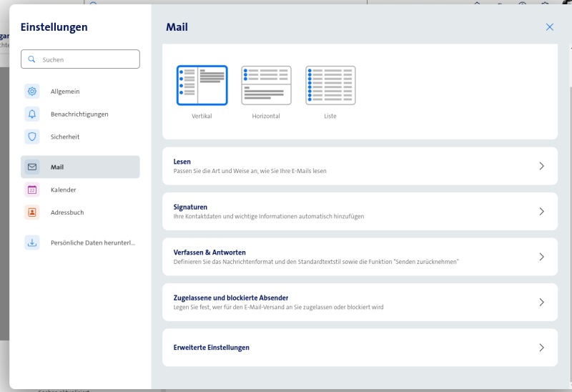Image resolution: width=572 pixels, height=392 pixels.
Task: Select the Liste layout option
Action: [330, 85]
